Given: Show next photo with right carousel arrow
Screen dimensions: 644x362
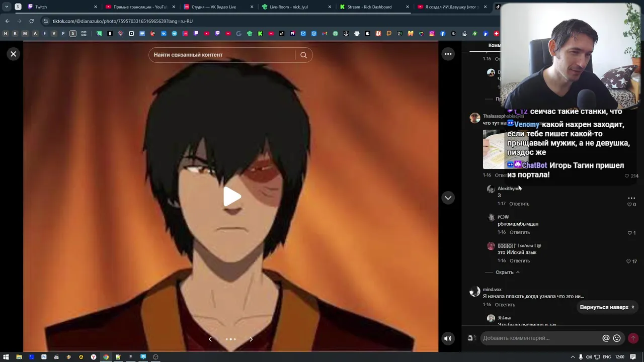Looking at the screenshot, I should point(251,339).
